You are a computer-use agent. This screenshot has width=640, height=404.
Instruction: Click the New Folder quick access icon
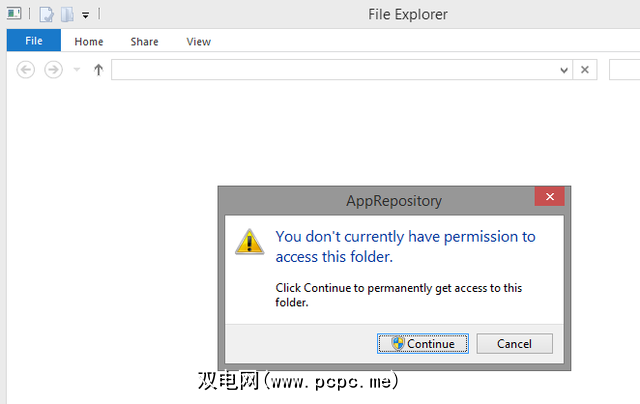[x=67, y=15]
